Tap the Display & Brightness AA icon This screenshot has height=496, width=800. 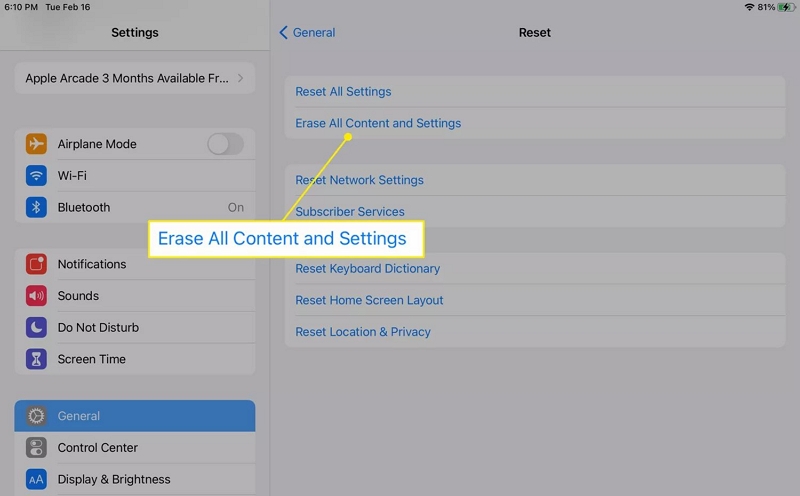tap(36, 479)
